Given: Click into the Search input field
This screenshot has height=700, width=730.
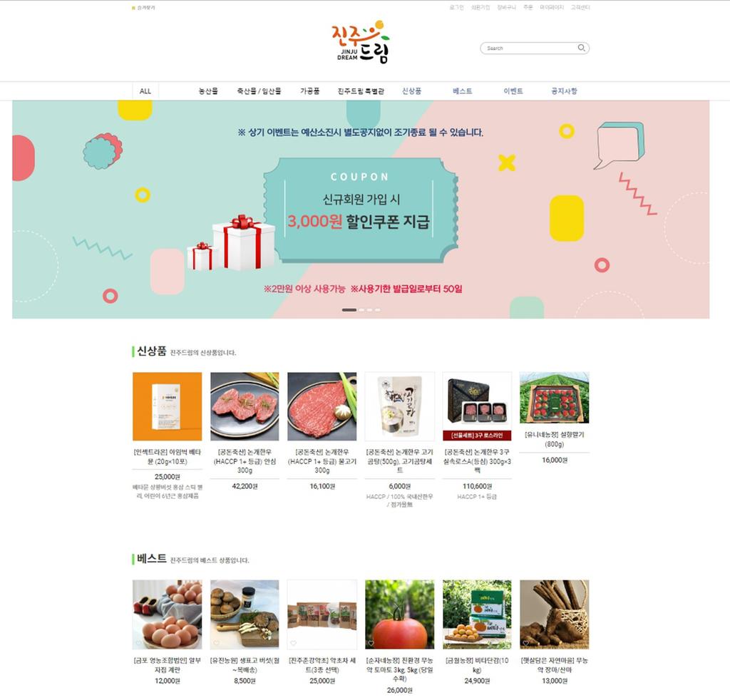Looking at the screenshot, I should point(530,48).
